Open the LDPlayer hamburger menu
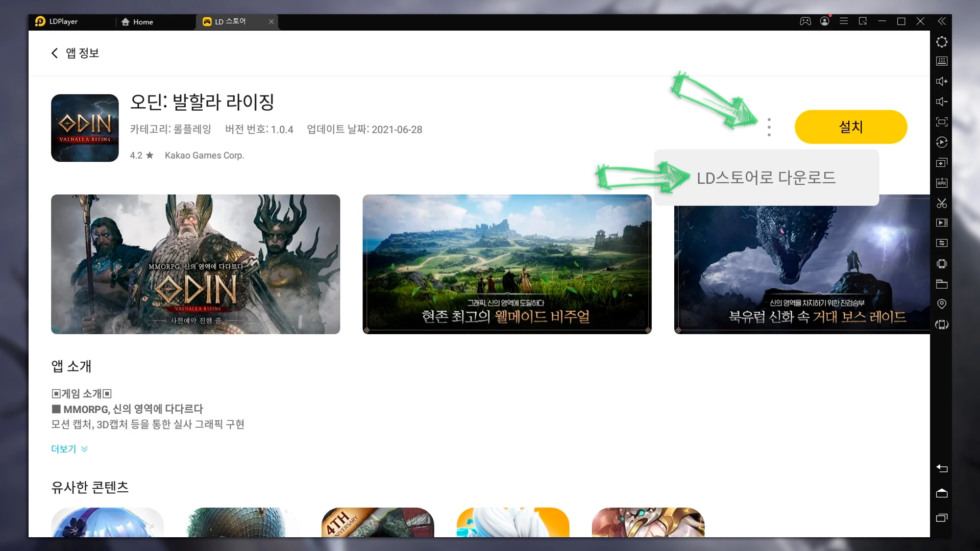 point(844,21)
